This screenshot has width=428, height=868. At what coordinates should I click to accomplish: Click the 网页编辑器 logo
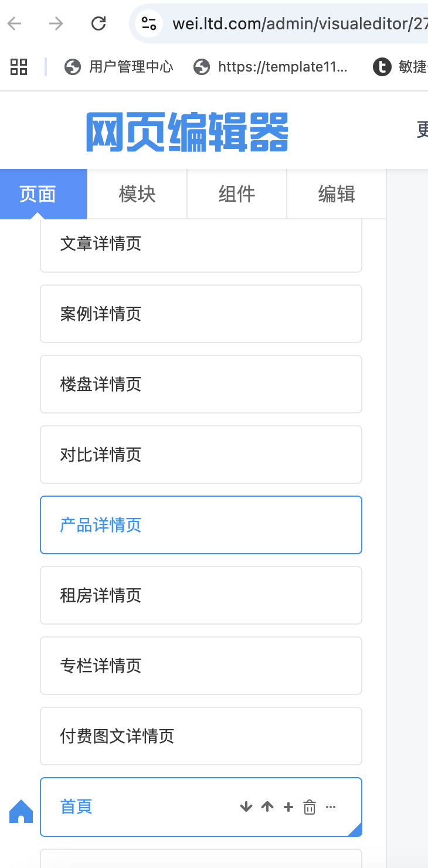188,132
